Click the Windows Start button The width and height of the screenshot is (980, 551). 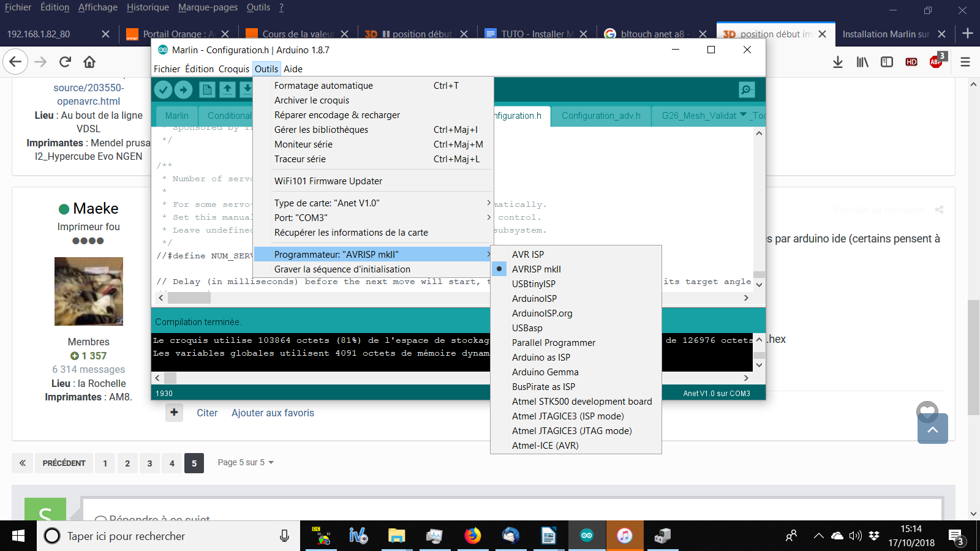(18, 536)
